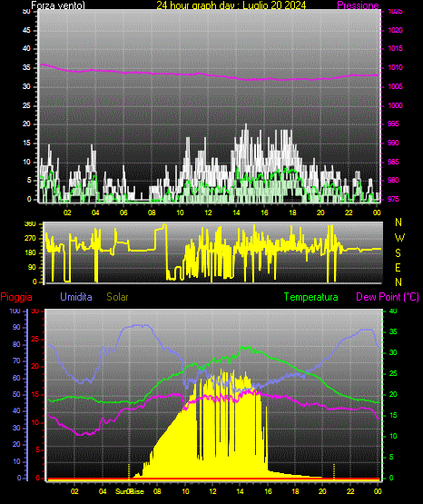
Task: Click '5' on the red rain axis
Action: pos(37,450)
